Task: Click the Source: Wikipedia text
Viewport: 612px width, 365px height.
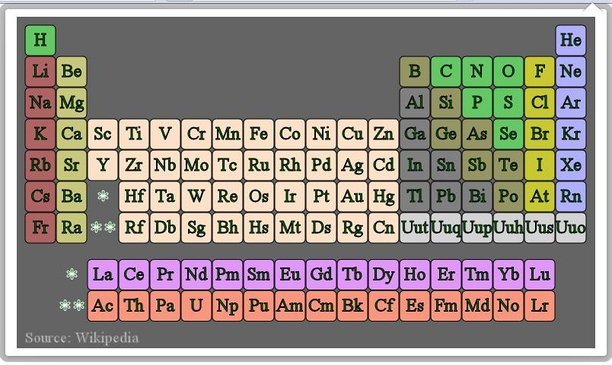Action: [x=82, y=338]
